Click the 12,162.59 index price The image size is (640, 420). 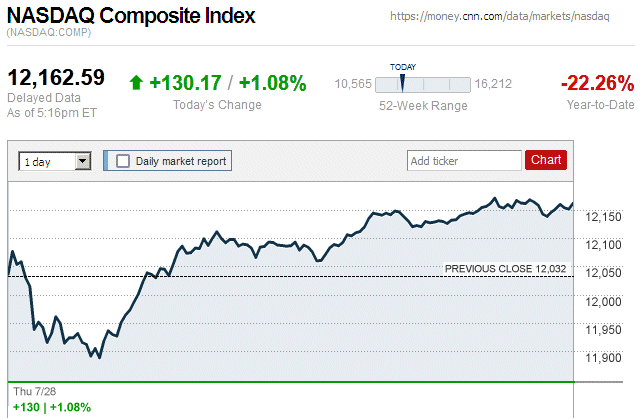tap(56, 77)
